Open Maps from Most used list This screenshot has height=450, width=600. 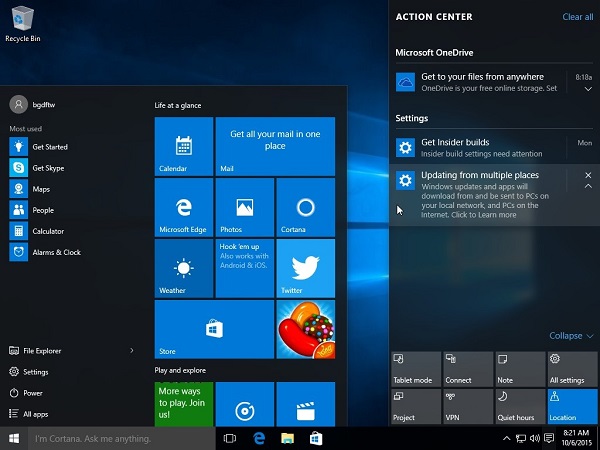point(73,189)
